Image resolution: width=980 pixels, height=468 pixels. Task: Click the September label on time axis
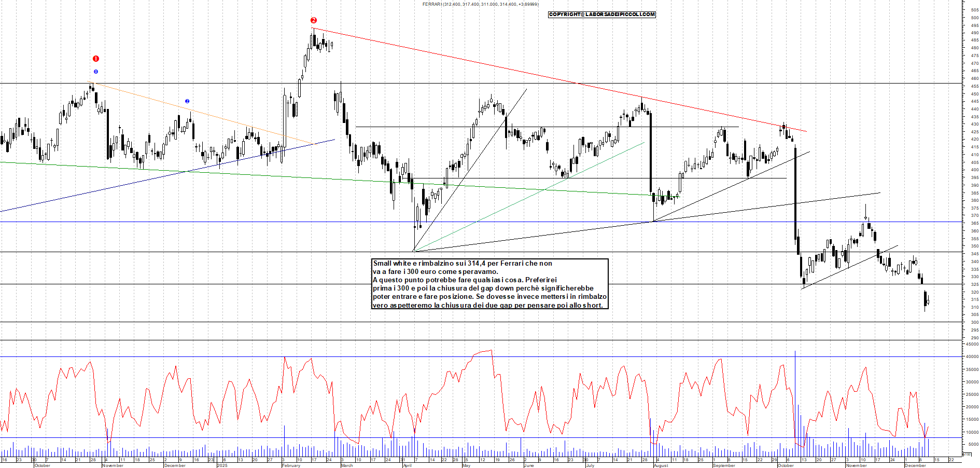723,465
